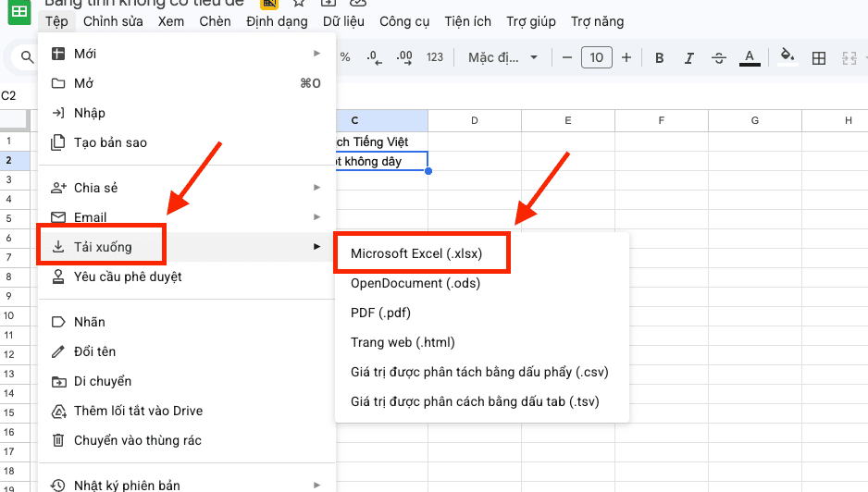The height and width of the screenshot is (492, 868).
Task: Select Thêm lối tắt vào Drive
Action: tap(187, 411)
